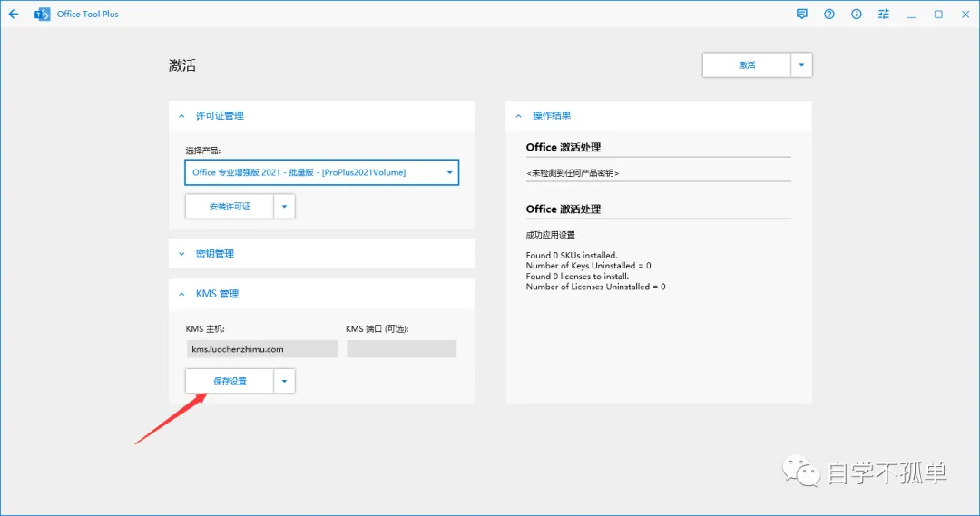Viewport: 980px width, 516px height.
Task: Open the dropdown arrow beside 安装许可证
Action: [284, 206]
